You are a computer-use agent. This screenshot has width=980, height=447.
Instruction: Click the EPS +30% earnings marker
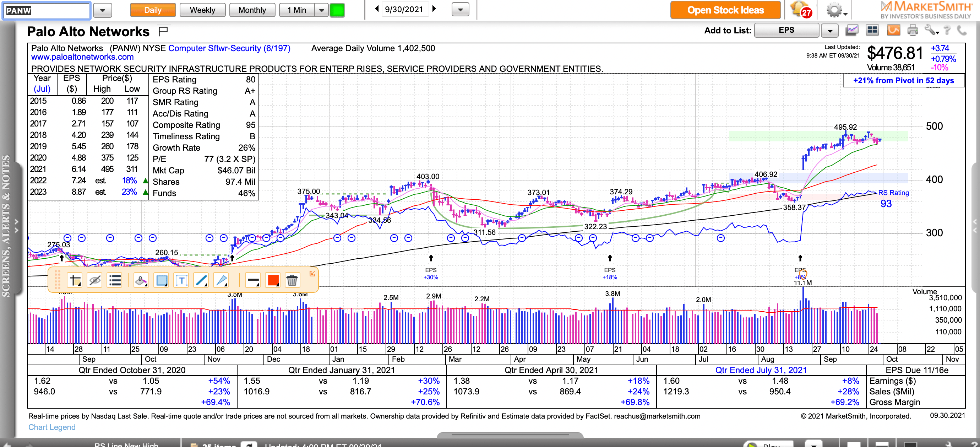tap(431, 273)
